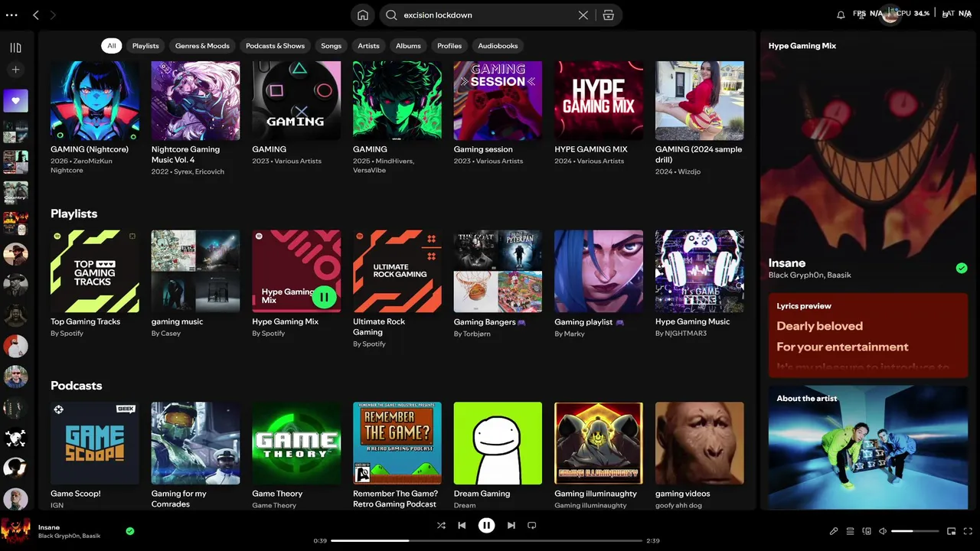
Task: Select the All filter chip
Action: 112,46
